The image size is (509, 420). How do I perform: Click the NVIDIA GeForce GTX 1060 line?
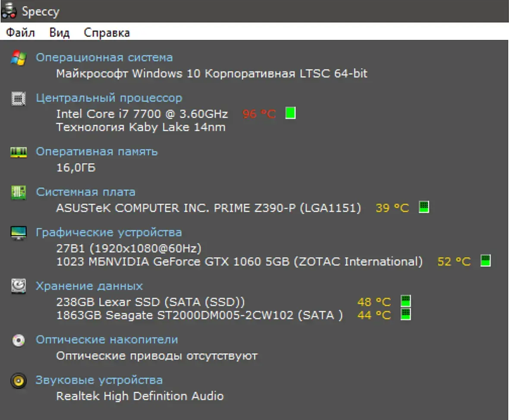(x=239, y=262)
